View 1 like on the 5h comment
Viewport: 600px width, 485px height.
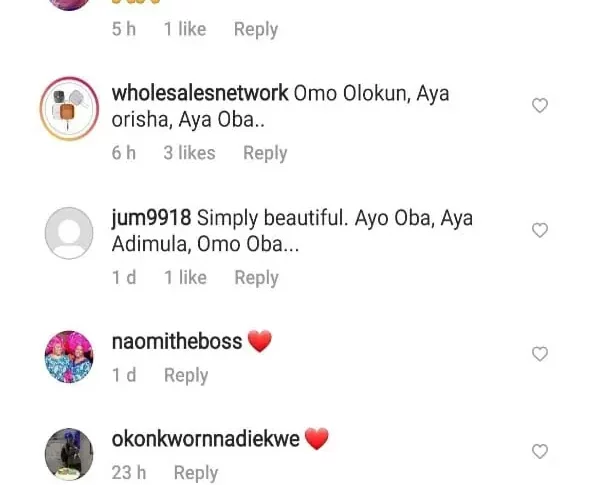185,29
